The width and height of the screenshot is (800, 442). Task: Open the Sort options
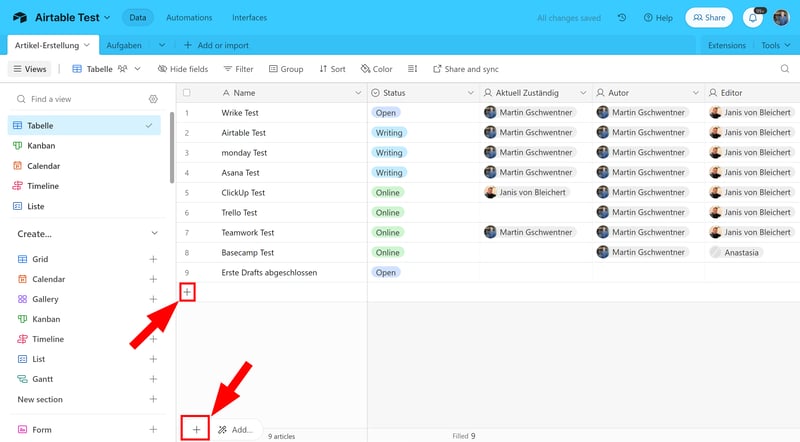tap(332, 69)
